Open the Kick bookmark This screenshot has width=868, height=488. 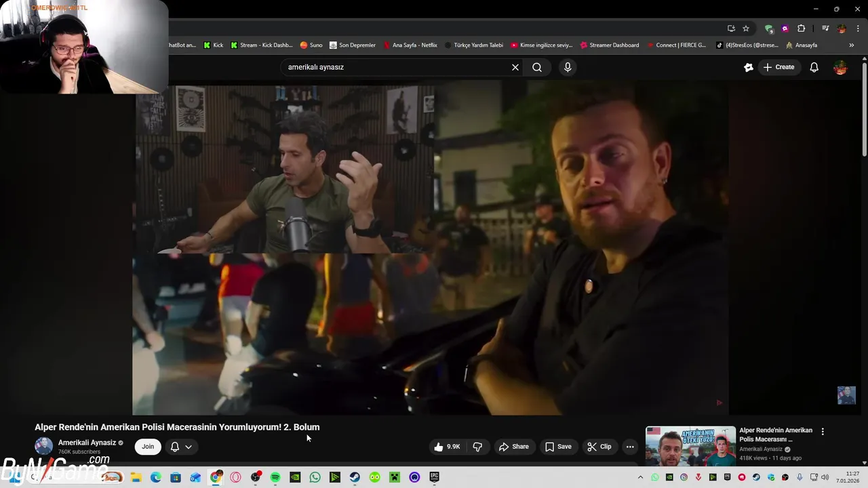point(213,45)
